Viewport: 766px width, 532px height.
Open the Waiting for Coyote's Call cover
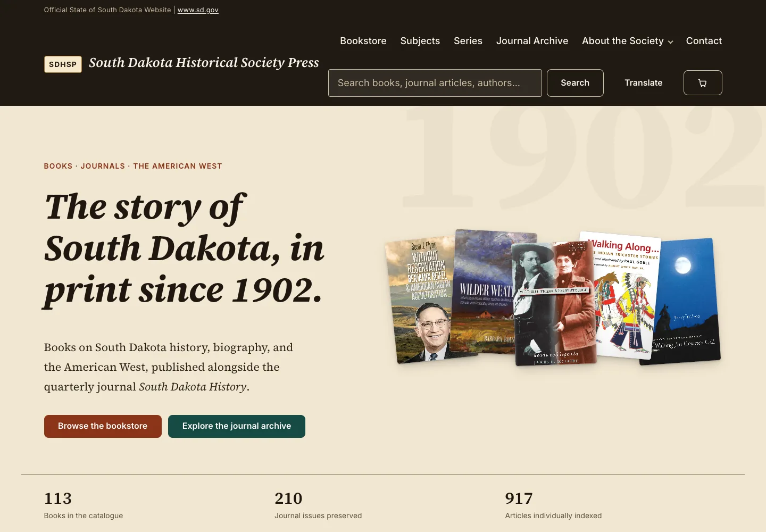[686, 301]
